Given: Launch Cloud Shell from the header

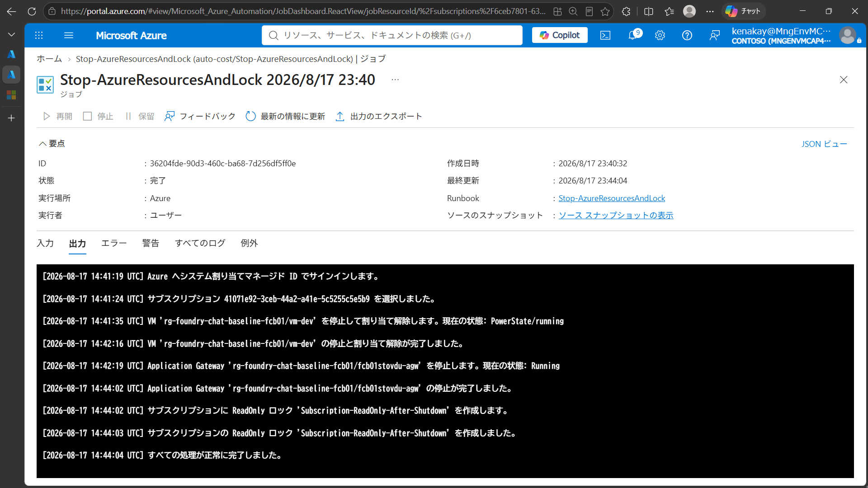Looking at the screenshot, I should tap(605, 35).
